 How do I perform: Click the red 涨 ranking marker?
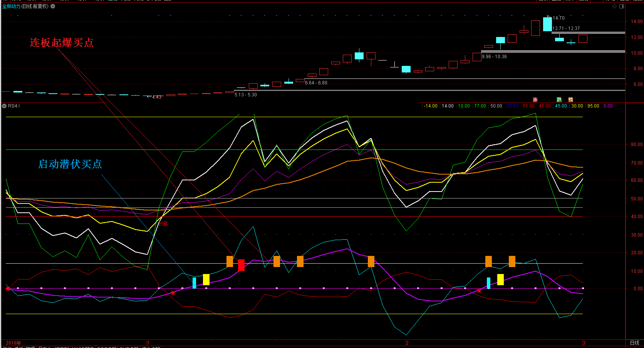(x=535, y=100)
